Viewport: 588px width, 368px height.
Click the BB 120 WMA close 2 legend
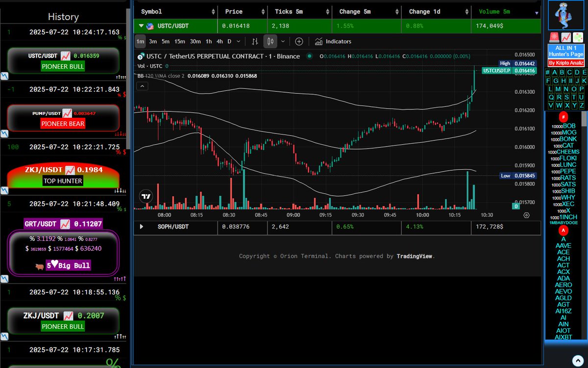coord(161,76)
